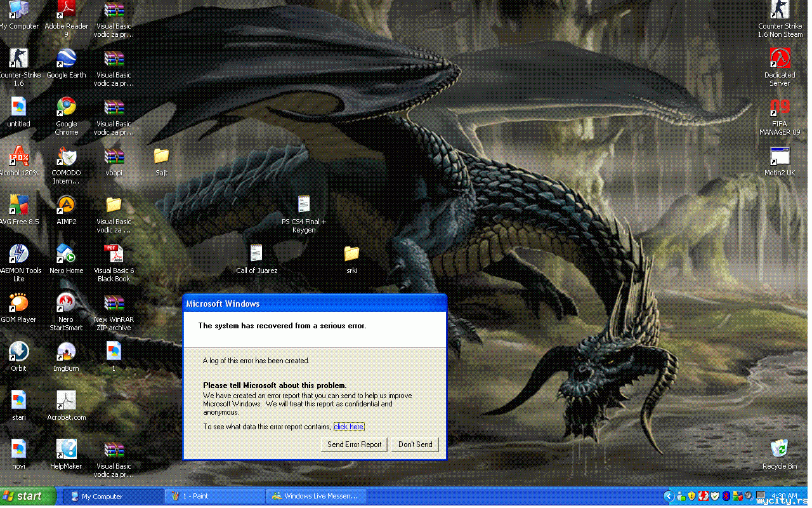
Task: Open Visual Basic 6 Black Book PDF
Action: click(114, 264)
